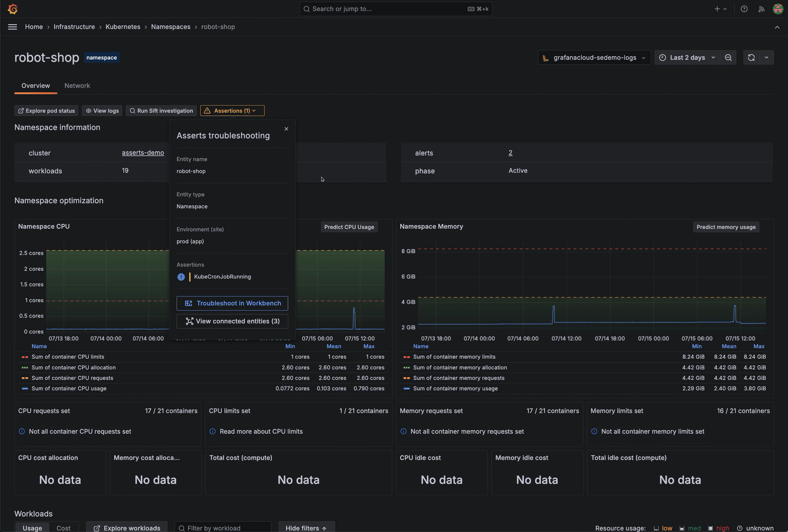Close the Asserts troubleshooting popup

[x=286, y=129]
